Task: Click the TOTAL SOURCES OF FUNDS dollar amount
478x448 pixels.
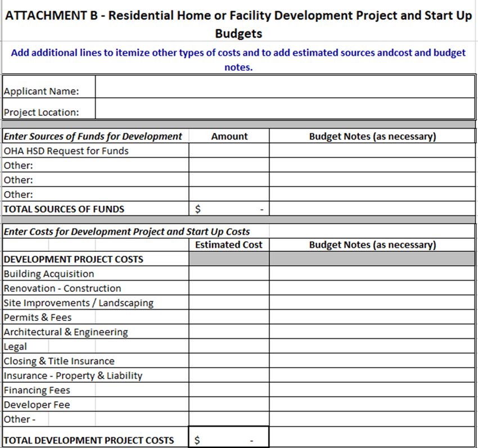Action: pos(229,209)
